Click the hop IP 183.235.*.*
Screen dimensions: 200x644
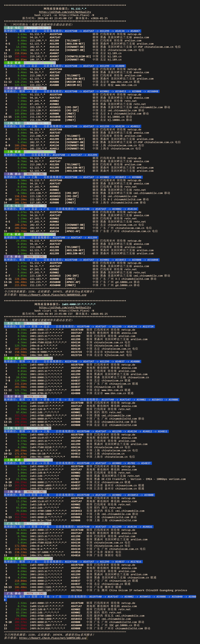(x=38, y=282)
